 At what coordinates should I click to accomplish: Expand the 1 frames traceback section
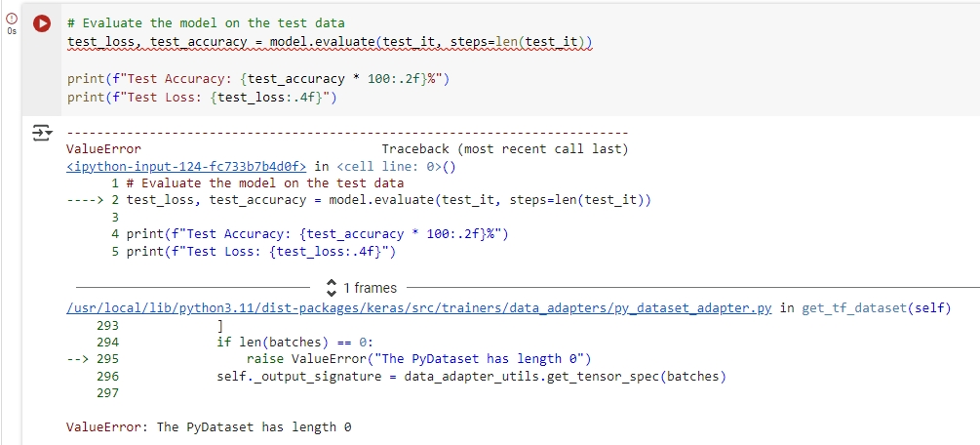[x=361, y=288]
